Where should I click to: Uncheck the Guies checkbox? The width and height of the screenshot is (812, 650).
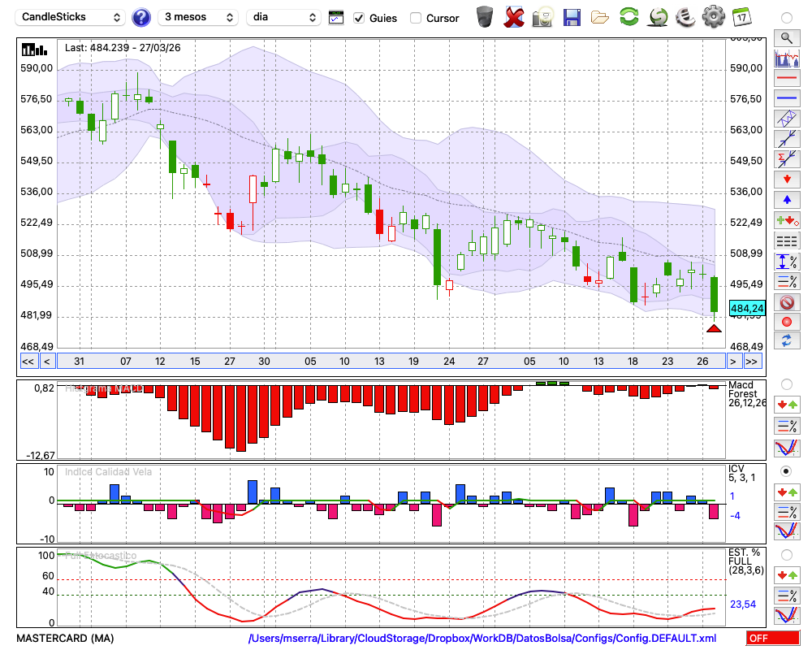359,18
